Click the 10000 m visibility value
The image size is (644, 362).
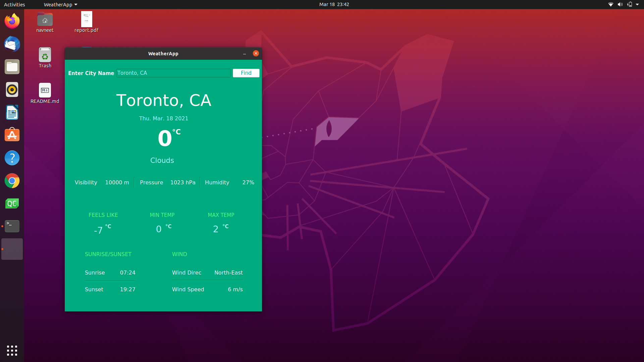point(117,182)
